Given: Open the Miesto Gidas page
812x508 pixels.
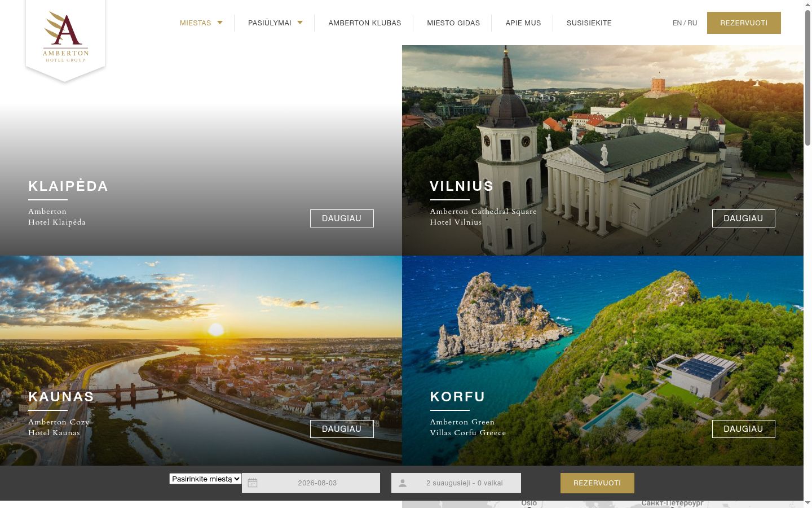Looking at the screenshot, I should [x=453, y=23].
